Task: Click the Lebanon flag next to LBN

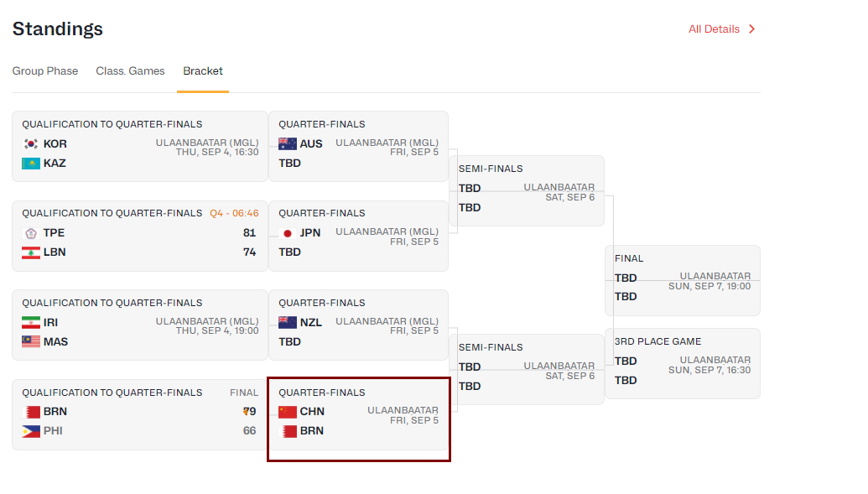Action: tap(31, 252)
